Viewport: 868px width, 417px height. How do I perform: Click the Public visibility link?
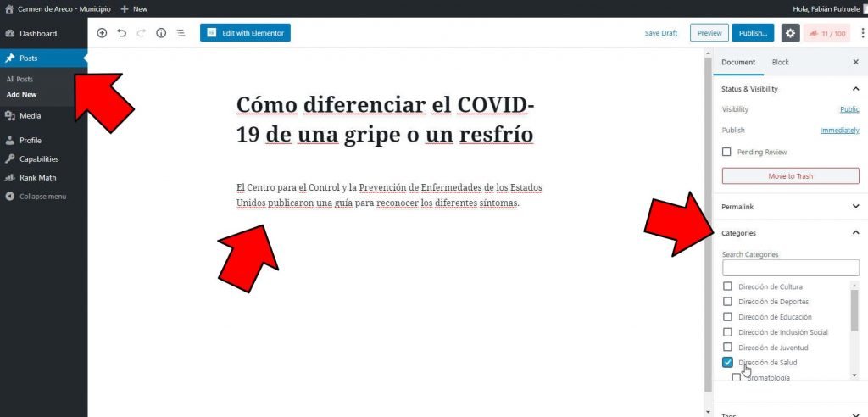point(849,109)
